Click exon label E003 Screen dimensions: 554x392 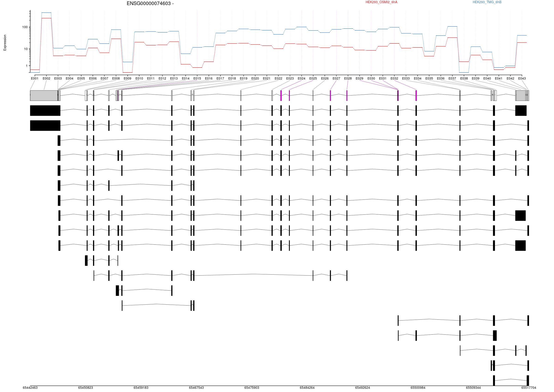click(58, 78)
